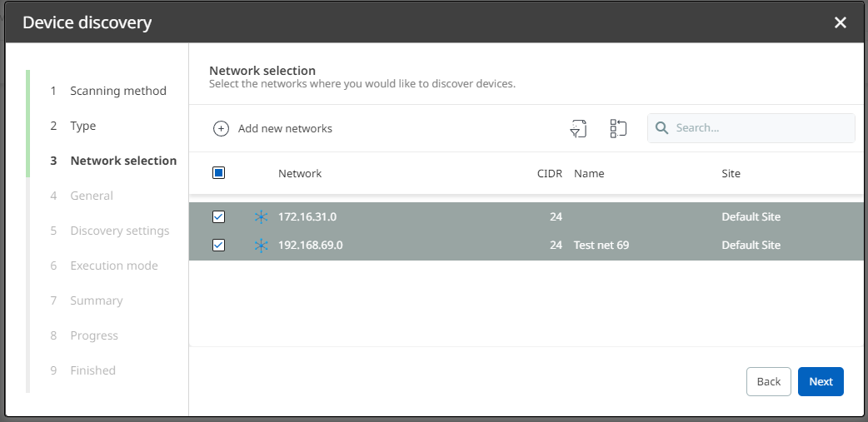
Task: Uncheck the 172.16.31.0 network checkbox
Action: pyautogui.click(x=219, y=217)
